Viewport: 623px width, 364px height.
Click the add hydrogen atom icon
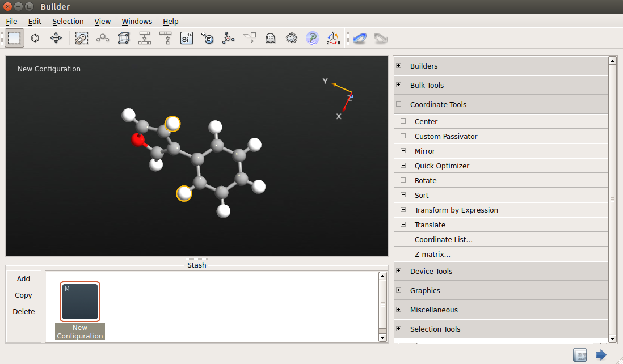coord(208,38)
